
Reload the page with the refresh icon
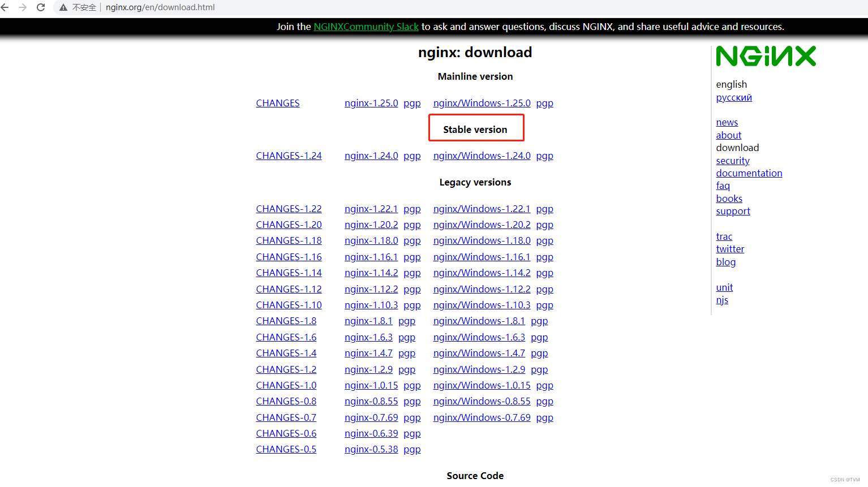41,7
